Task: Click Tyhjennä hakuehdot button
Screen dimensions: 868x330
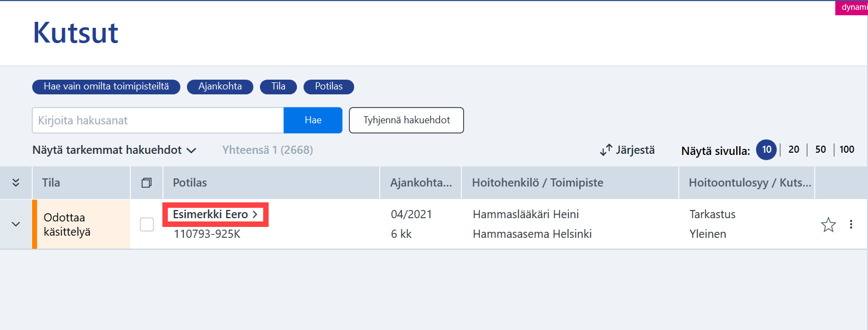Action: [406, 120]
